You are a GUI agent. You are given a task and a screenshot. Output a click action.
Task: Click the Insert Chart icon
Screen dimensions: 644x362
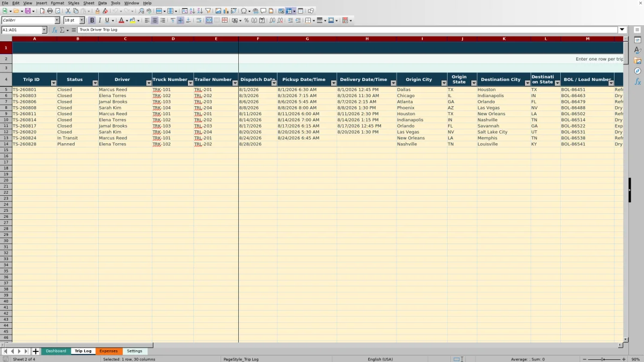coord(225,11)
